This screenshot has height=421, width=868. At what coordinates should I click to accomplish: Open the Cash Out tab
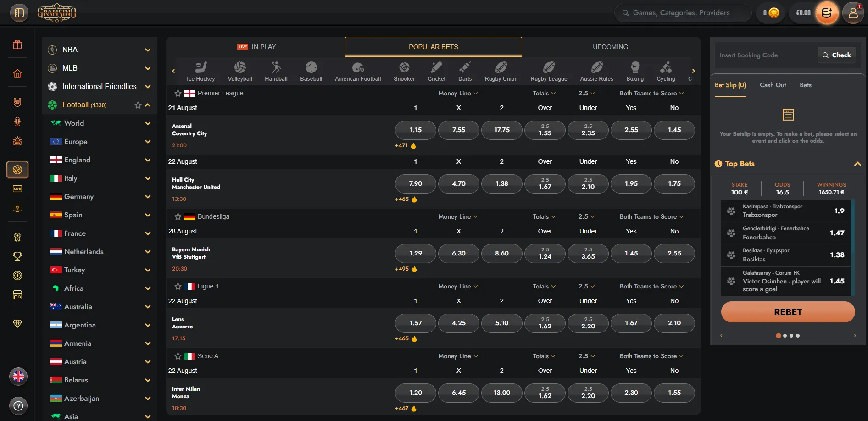click(x=773, y=85)
